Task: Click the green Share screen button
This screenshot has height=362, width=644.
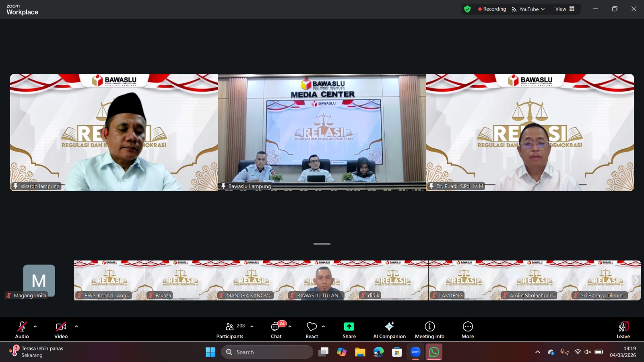Action: [349, 330]
